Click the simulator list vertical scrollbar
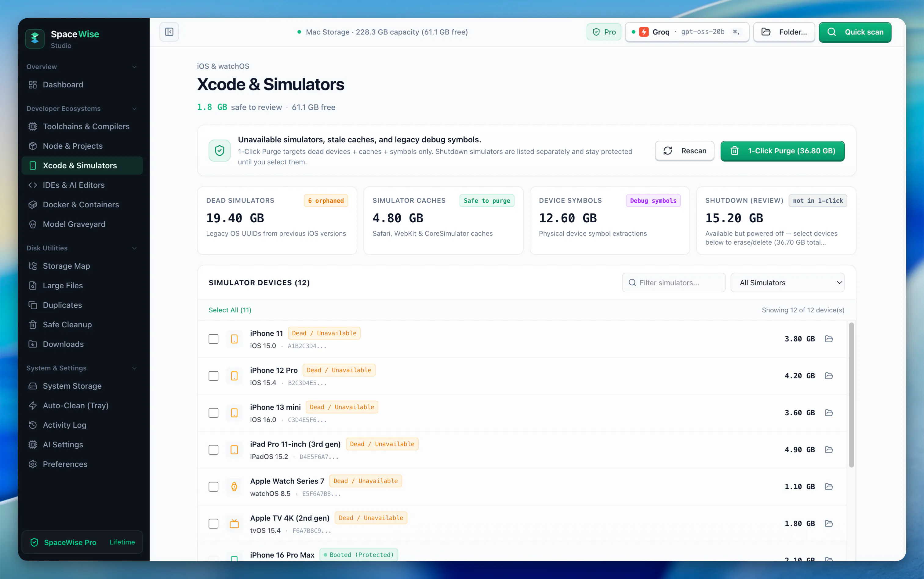924x579 pixels. (851, 395)
